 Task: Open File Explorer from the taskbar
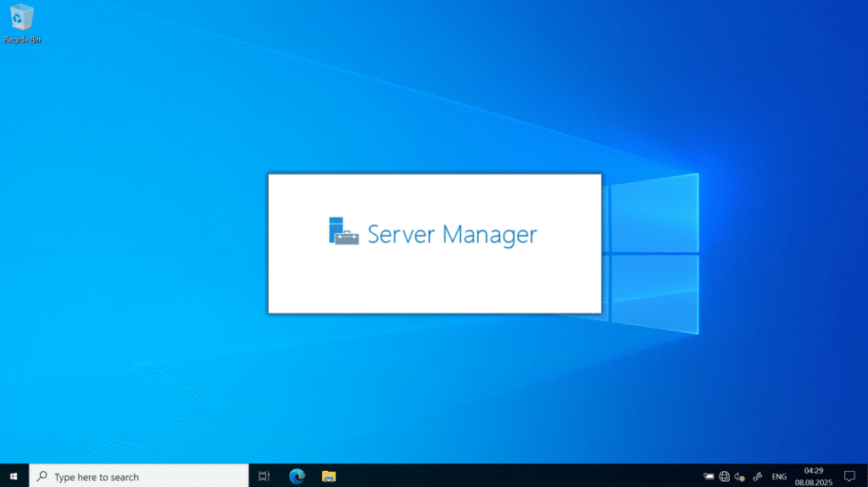tap(329, 477)
